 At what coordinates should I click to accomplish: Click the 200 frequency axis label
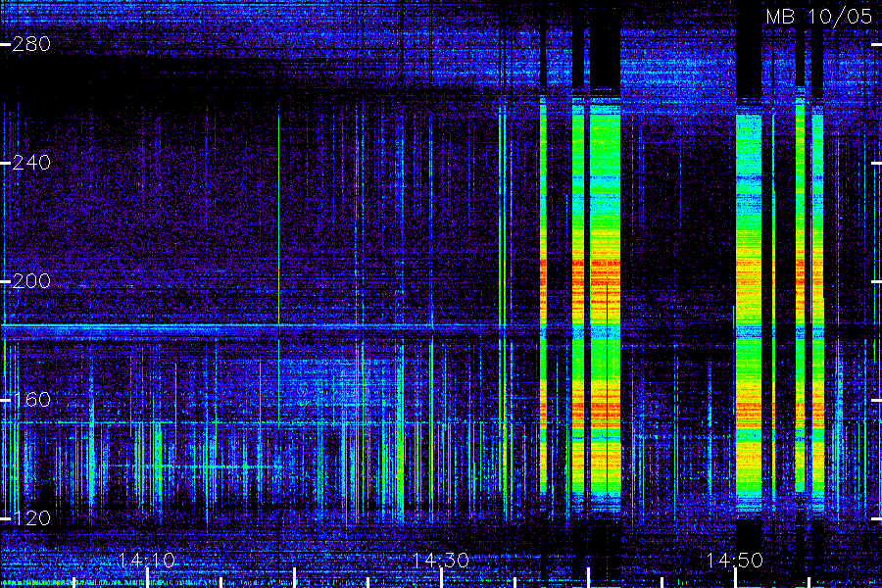(x=31, y=281)
